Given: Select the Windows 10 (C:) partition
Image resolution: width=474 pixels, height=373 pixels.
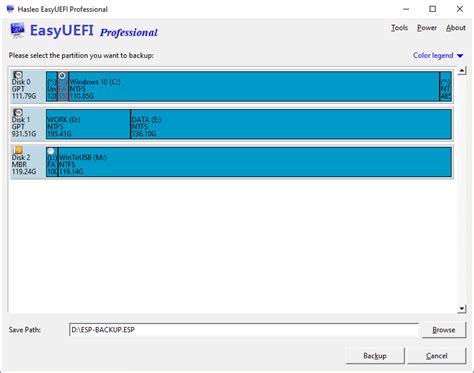Looking at the screenshot, I should (x=254, y=86).
